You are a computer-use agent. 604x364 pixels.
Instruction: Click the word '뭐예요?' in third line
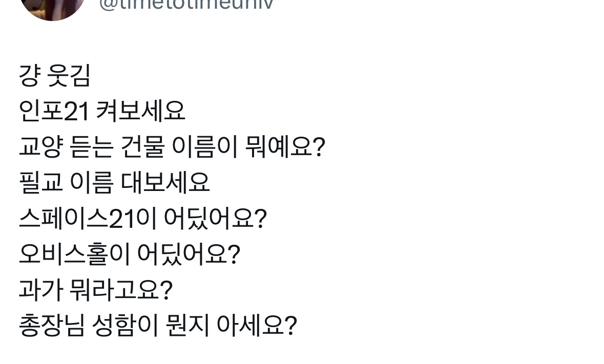(x=285, y=147)
